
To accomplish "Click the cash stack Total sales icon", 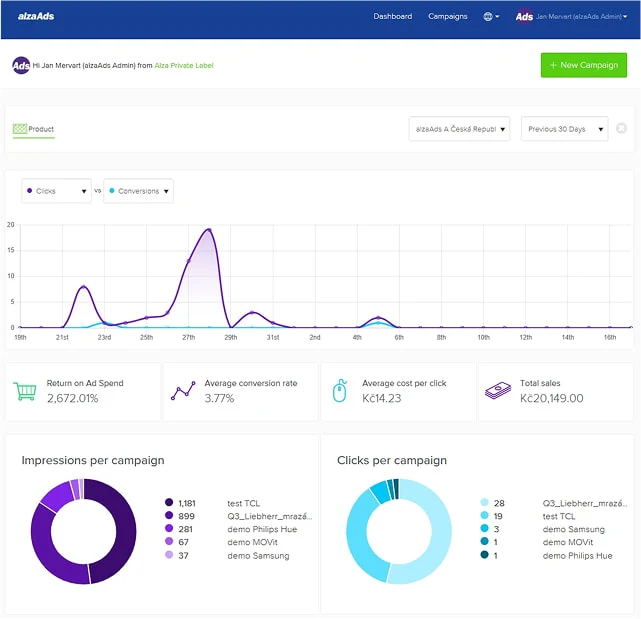I will click(497, 391).
